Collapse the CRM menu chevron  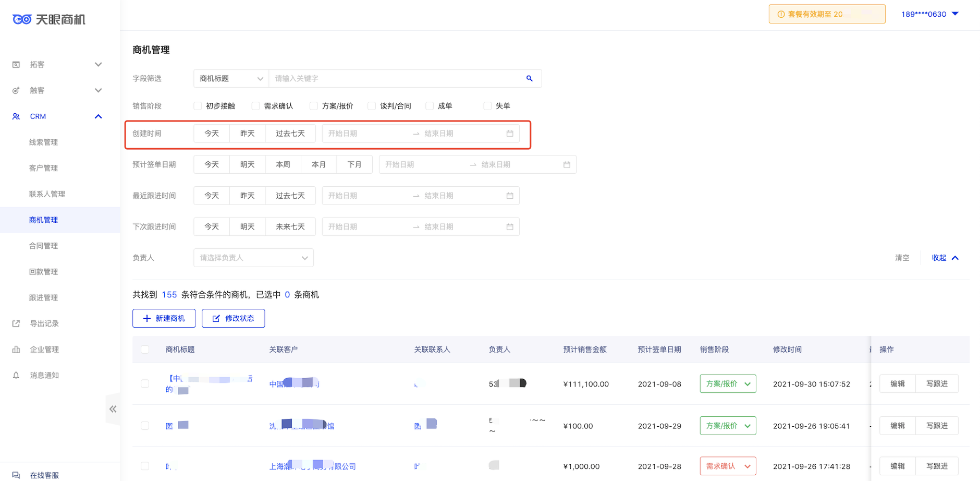tap(98, 116)
